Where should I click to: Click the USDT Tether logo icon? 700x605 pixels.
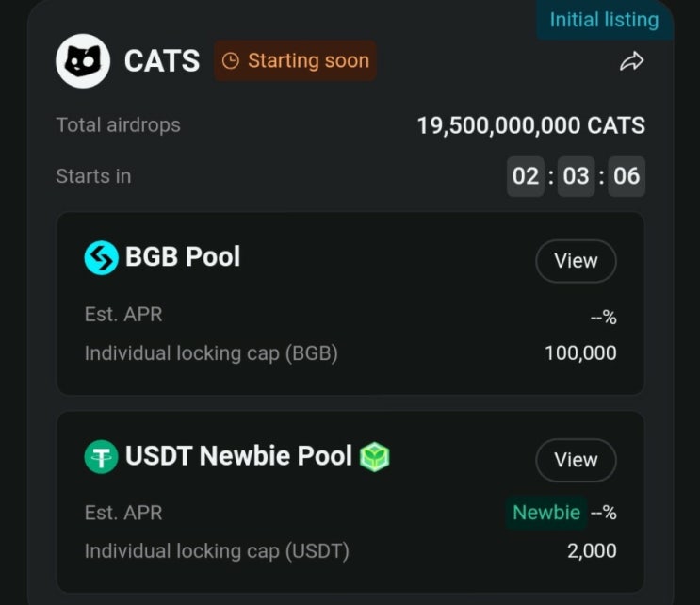(x=101, y=457)
